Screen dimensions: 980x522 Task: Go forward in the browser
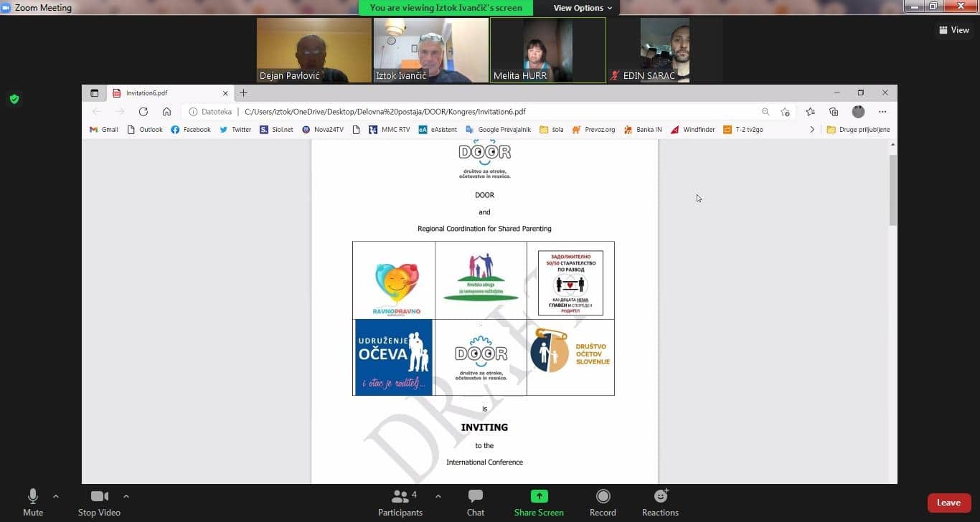(120, 112)
